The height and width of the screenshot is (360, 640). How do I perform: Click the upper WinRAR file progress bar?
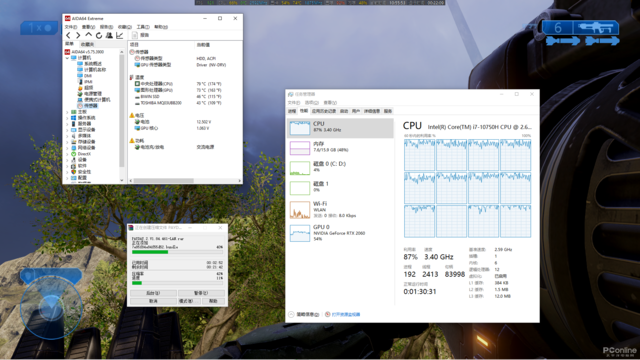[177, 252]
